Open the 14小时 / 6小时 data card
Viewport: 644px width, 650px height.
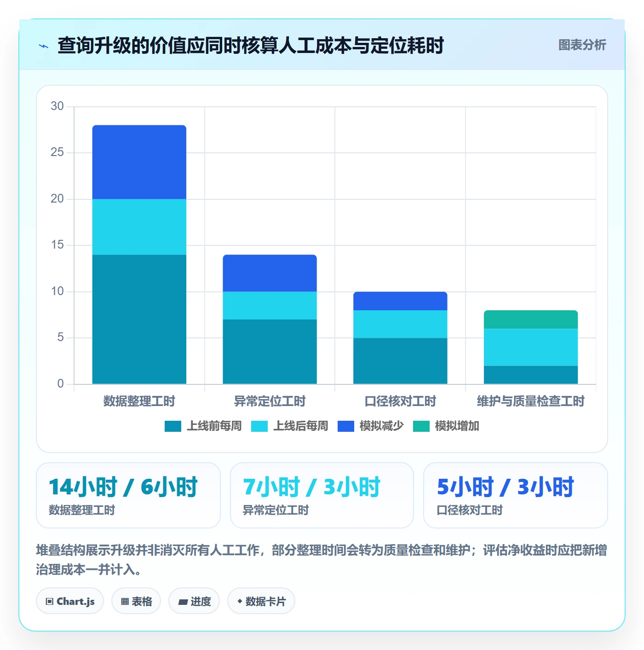click(128, 495)
